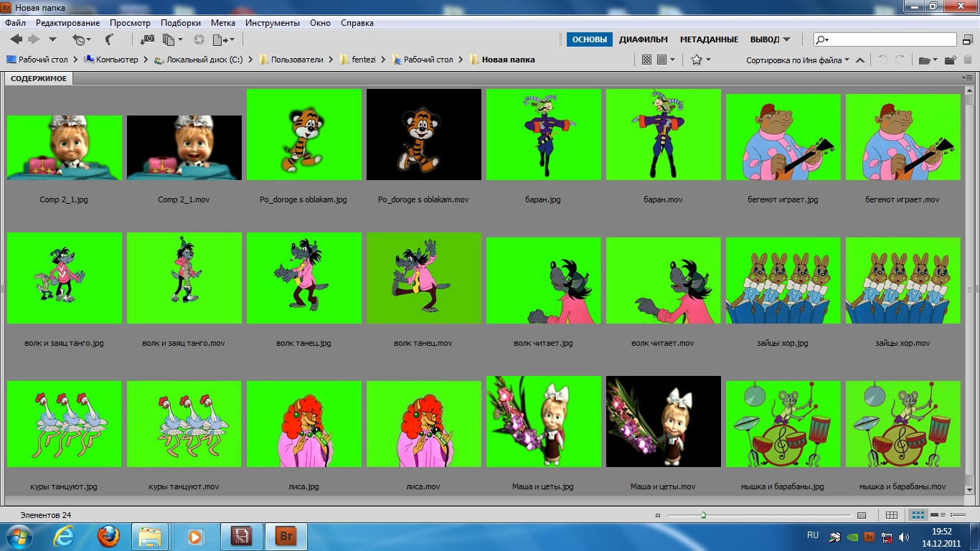The height and width of the screenshot is (551, 980).
Task: Click Компьютер in the path bar
Action: [110, 60]
